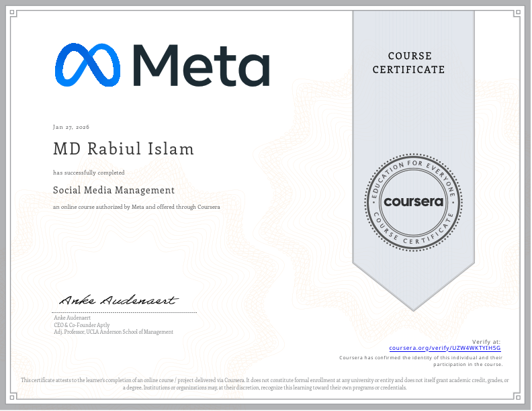
Task: Select the course title 'Social Media Management'
Action: click(114, 190)
